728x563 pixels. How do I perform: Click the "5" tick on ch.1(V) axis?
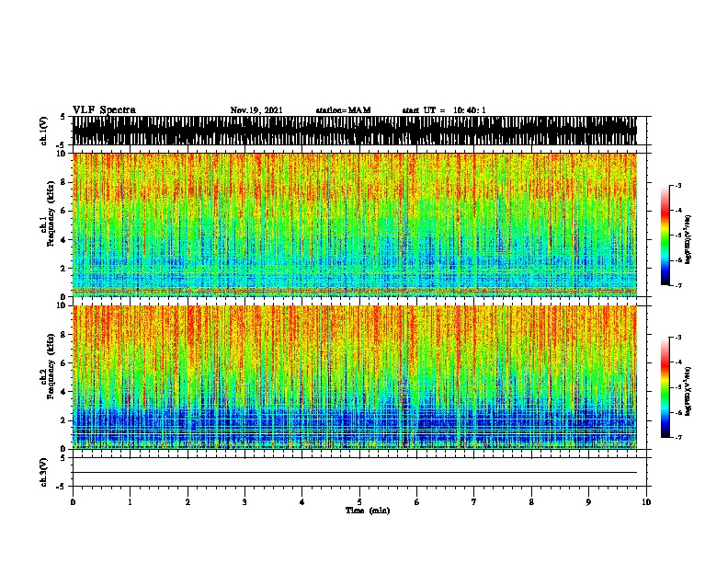tap(63, 117)
